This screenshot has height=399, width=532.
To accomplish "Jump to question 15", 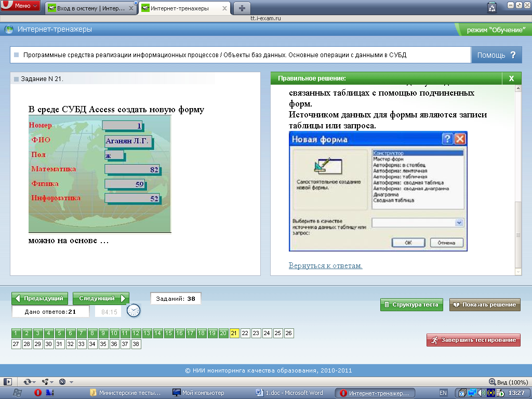I will (169, 333).
